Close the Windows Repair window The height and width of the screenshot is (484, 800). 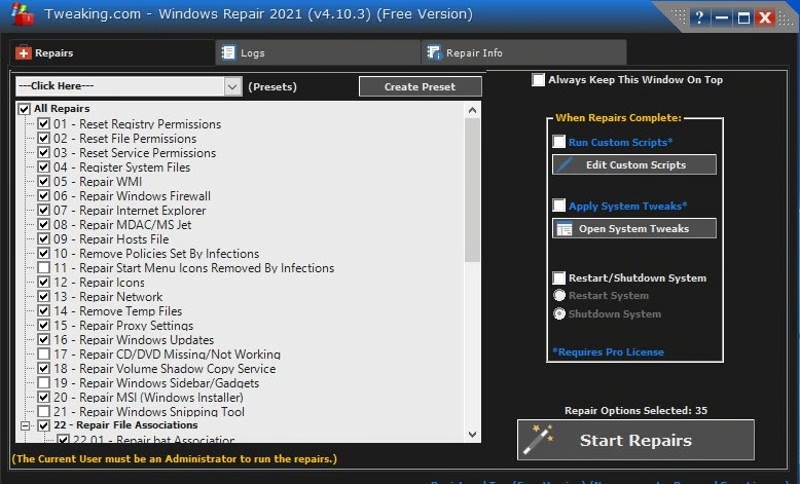(x=765, y=18)
